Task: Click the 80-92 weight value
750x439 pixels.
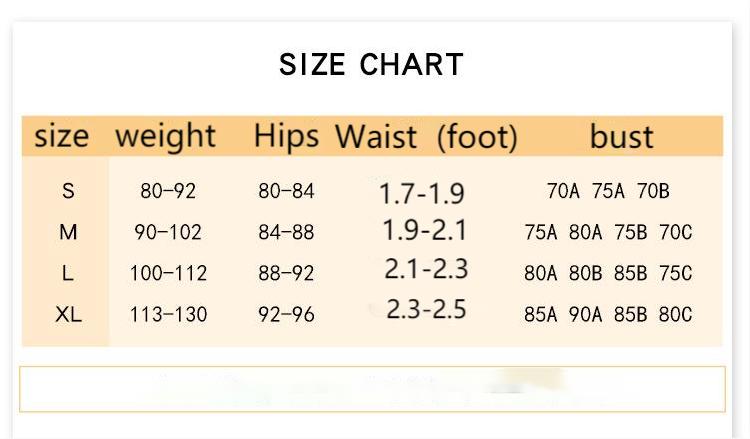Action: point(168,191)
